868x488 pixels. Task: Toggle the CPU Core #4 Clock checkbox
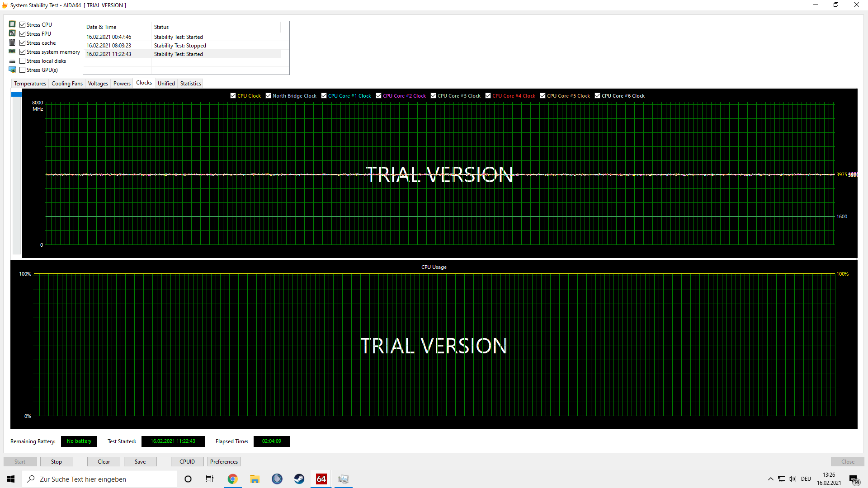488,96
